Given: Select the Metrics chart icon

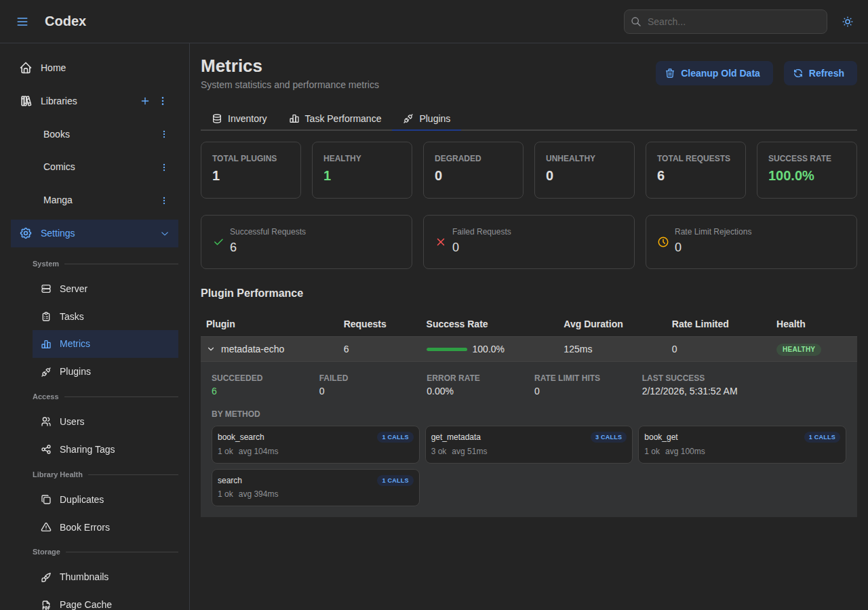Looking at the screenshot, I should click(45, 344).
